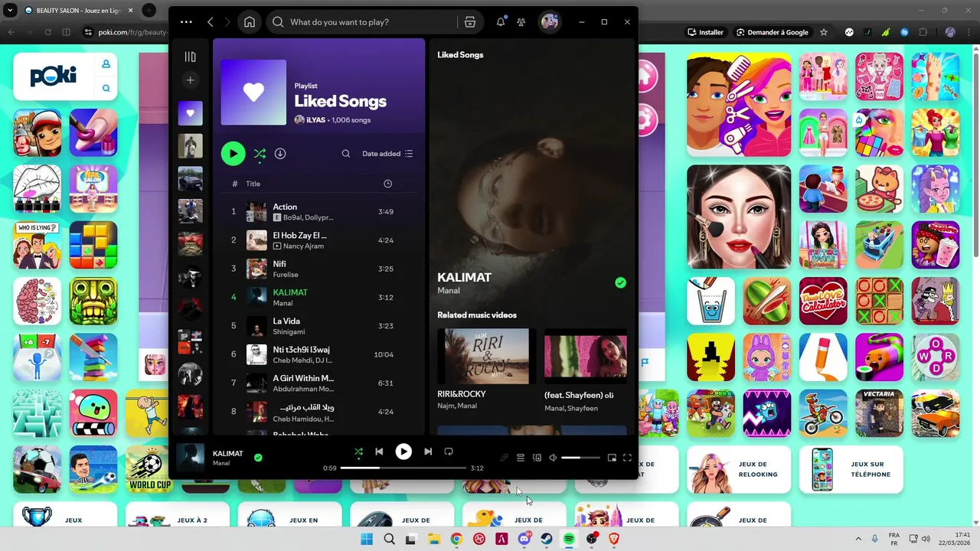Viewport: 980px width, 551px height.
Task: Go forward in Spotify navigation
Action: tap(227, 22)
